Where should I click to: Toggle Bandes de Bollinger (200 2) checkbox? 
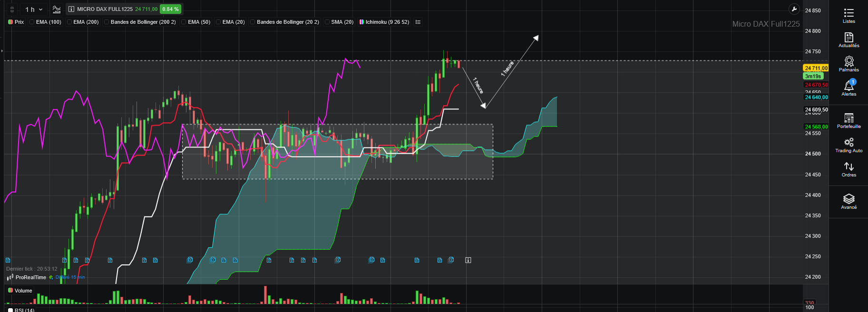pyautogui.click(x=107, y=22)
